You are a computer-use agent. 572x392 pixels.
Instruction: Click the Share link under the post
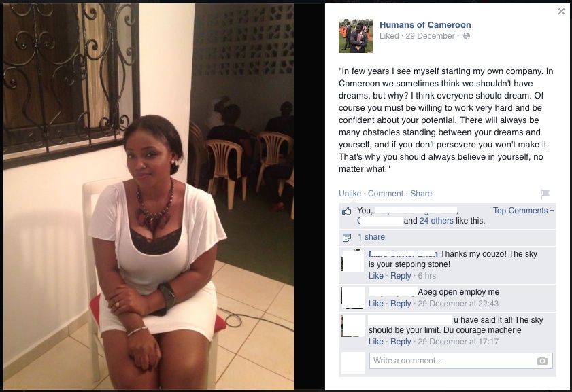[x=421, y=194]
